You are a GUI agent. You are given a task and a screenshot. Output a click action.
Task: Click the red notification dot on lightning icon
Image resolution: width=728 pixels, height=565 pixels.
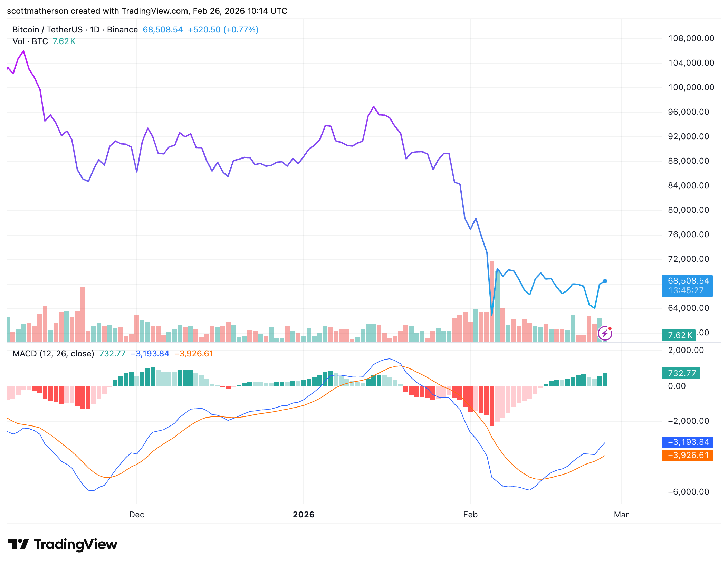click(x=610, y=328)
